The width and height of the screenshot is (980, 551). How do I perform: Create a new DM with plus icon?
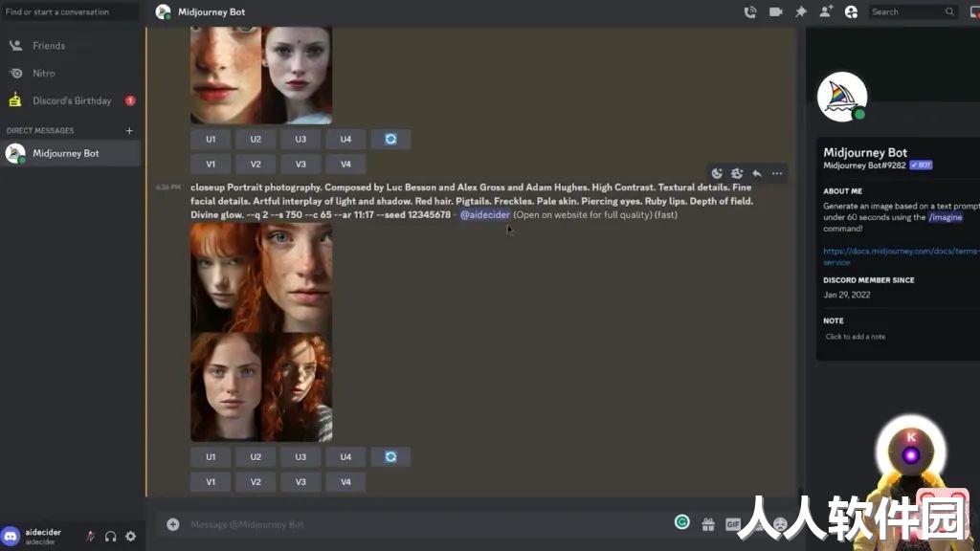(x=129, y=130)
